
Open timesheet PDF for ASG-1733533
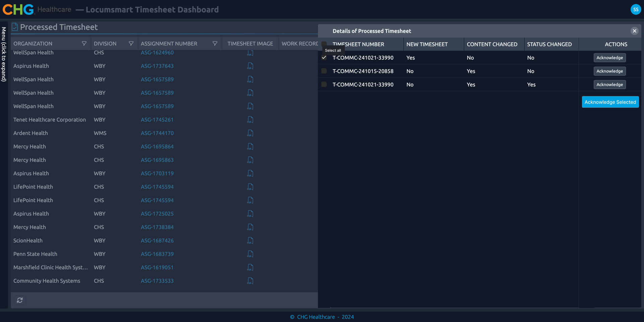point(250,281)
